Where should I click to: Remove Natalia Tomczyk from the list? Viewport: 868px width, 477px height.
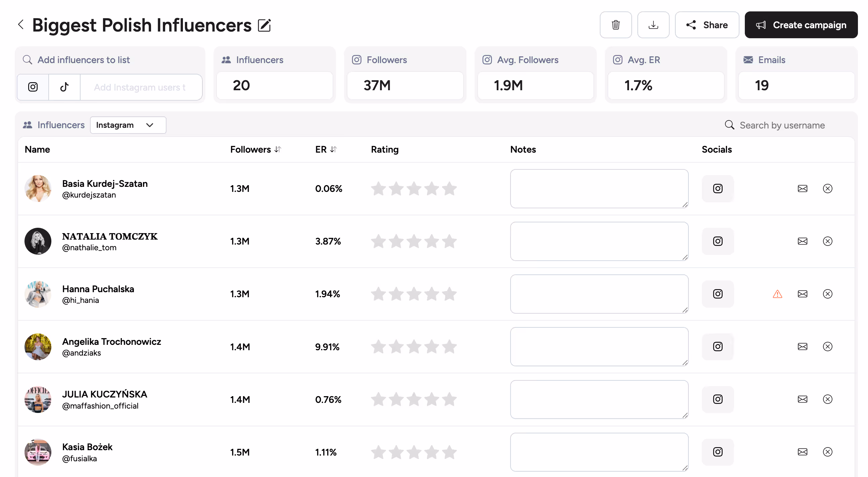coord(827,241)
